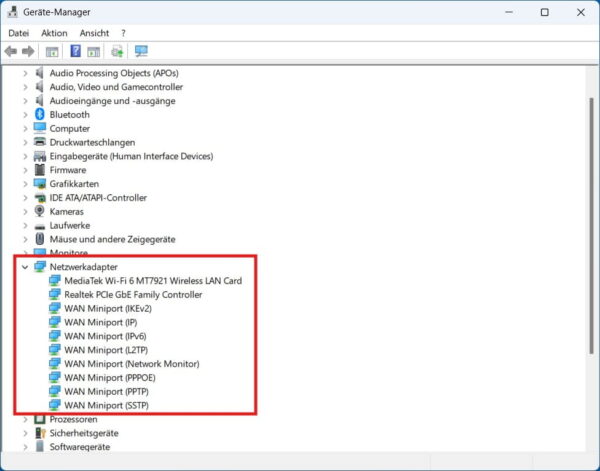This screenshot has height=471, width=600.
Task: Expand Audio, Video und Gamecontroller
Action: (25, 87)
